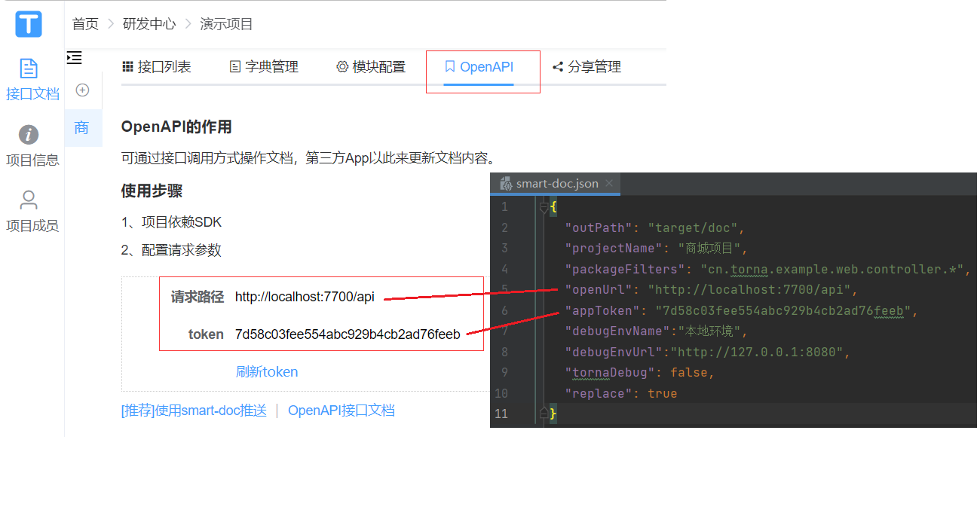Click the token value 7d58c03fee...
980x525 pixels.
tap(348, 334)
